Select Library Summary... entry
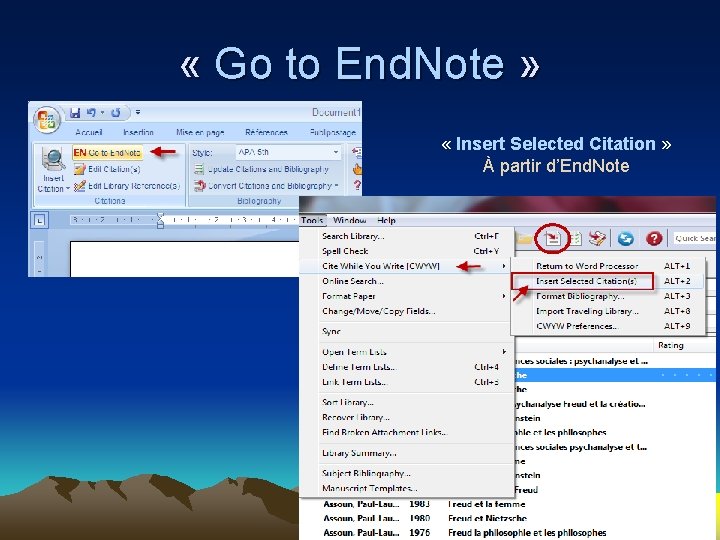This screenshot has width=720, height=540. tap(407, 453)
